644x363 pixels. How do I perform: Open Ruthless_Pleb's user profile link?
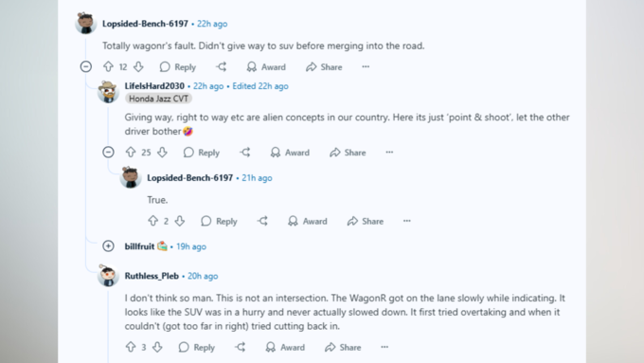pos(152,276)
